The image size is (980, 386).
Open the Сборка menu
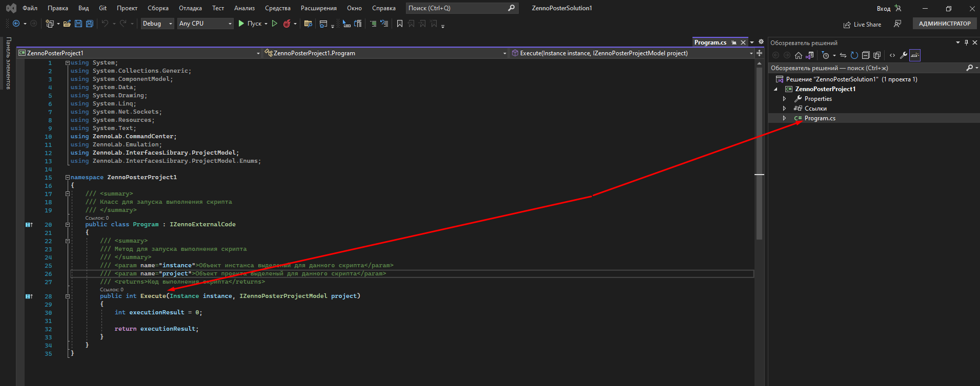tap(158, 8)
